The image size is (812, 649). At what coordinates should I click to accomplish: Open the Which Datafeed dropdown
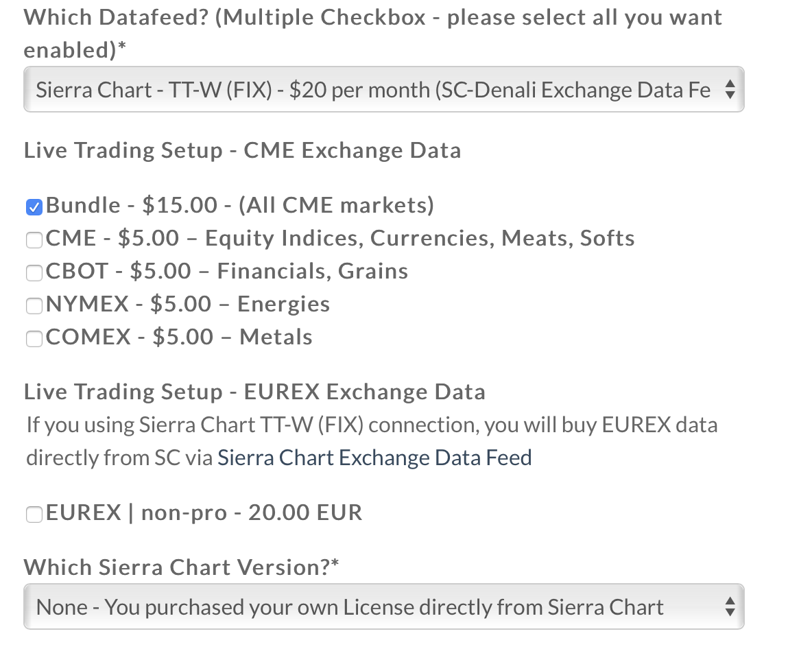[374, 90]
